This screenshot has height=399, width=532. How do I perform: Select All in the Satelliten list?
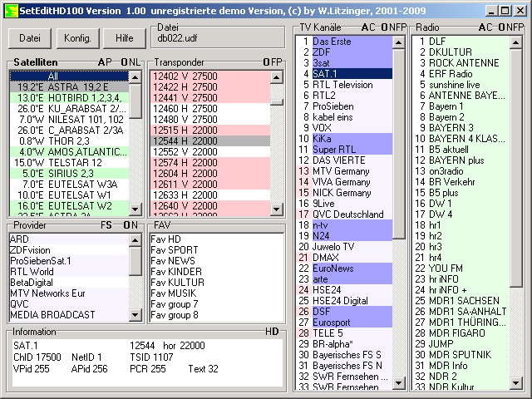click(x=69, y=76)
